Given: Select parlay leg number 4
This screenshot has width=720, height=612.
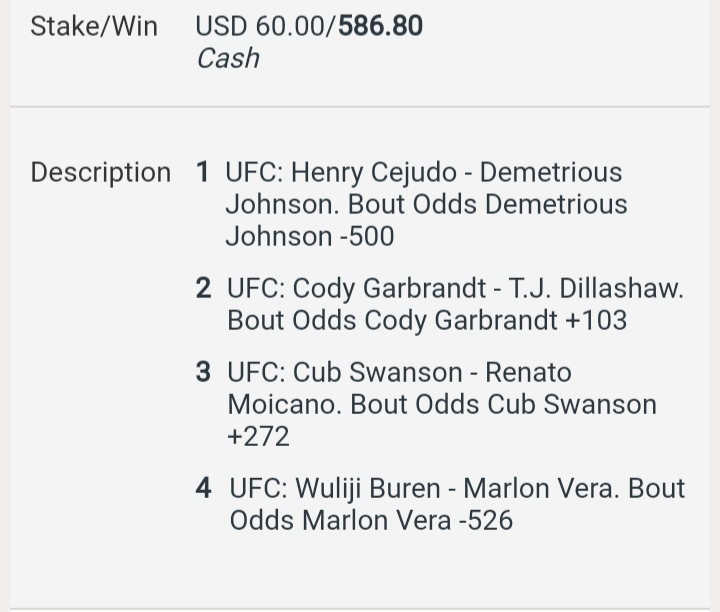Looking at the screenshot, I should pyautogui.click(x=203, y=488).
